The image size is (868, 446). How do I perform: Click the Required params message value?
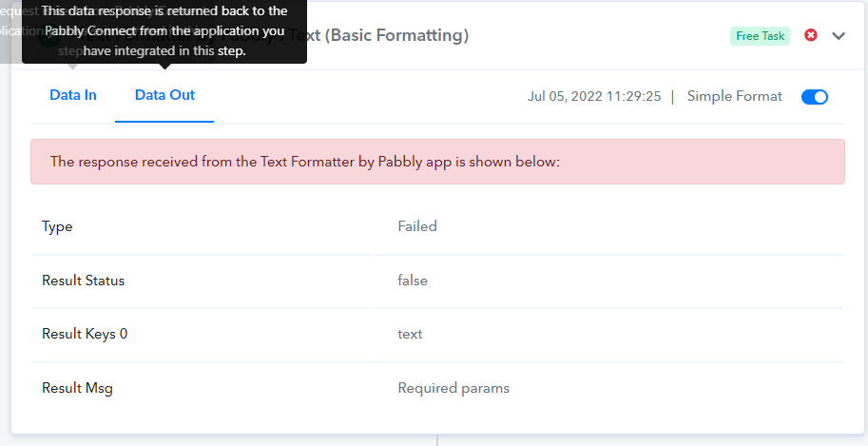pos(453,388)
